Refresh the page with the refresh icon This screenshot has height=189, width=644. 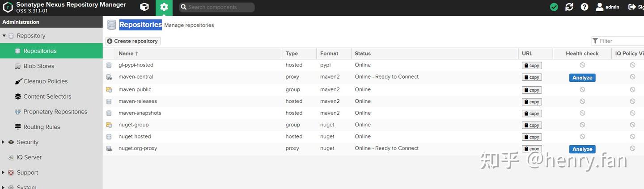click(569, 7)
